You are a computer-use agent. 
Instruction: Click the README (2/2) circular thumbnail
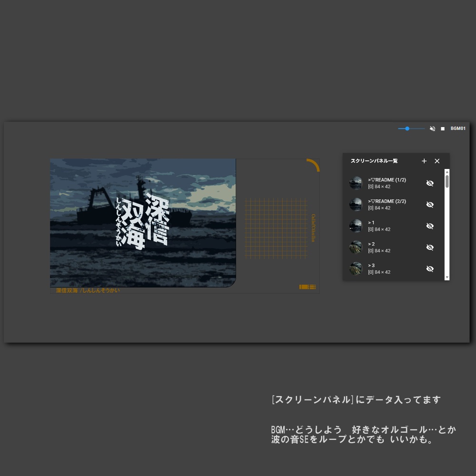click(x=356, y=204)
